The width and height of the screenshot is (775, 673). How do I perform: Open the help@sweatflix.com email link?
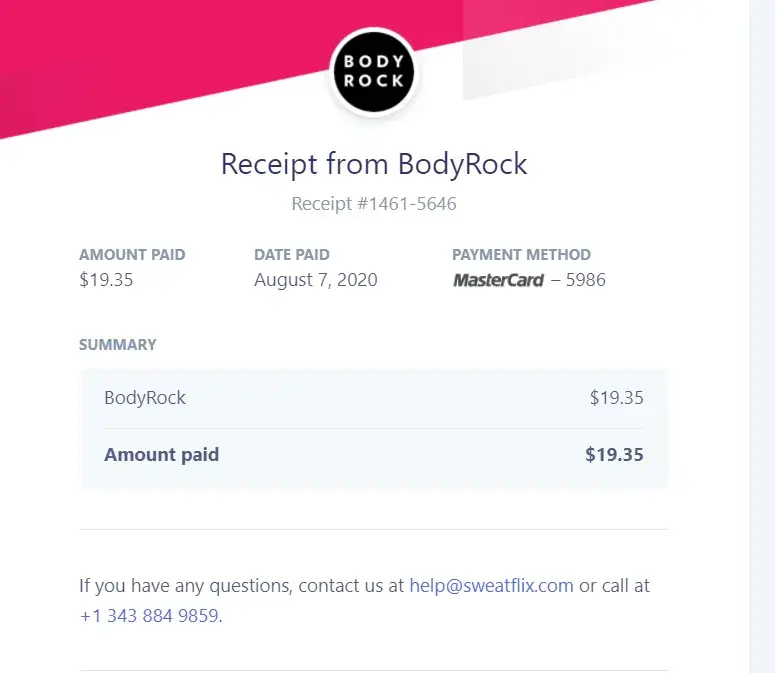491,586
